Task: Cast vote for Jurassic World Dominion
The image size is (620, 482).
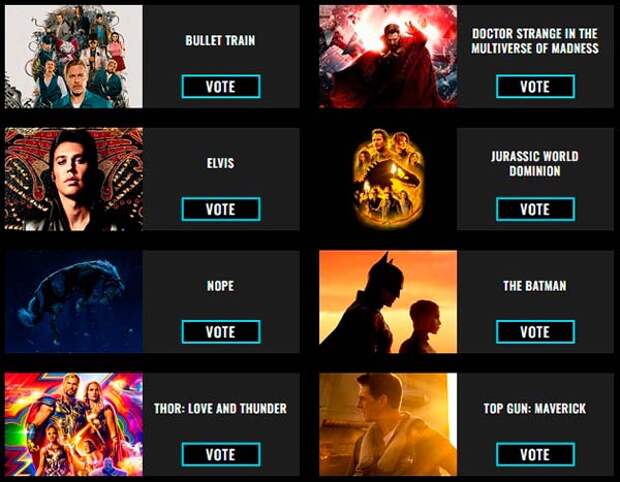Action: pyautogui.click(x=535, y=209)
